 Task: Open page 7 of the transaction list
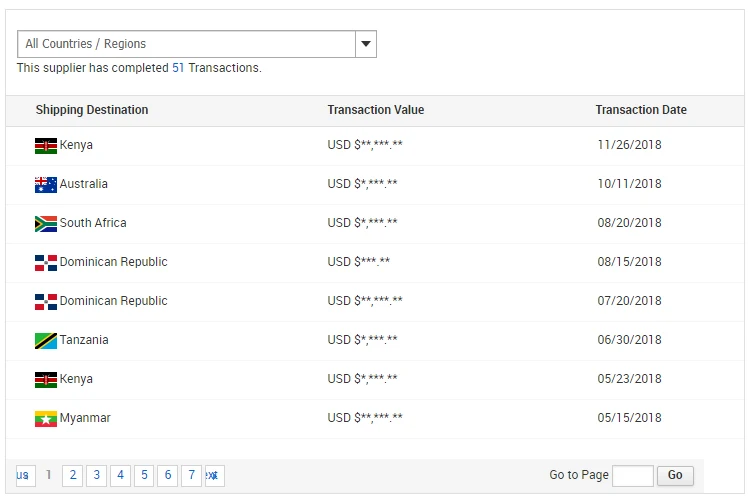coord(192,475)
